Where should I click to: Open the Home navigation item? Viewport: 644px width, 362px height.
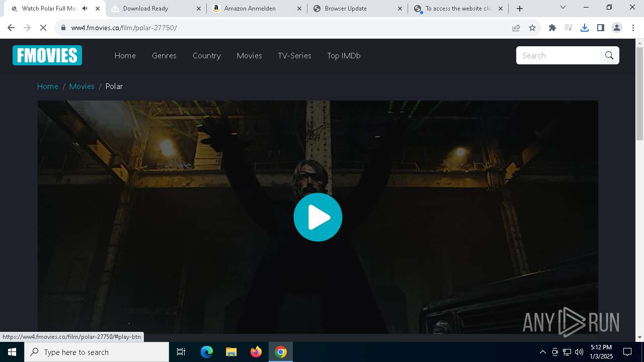pyautogui.click(x=125, y=56)
